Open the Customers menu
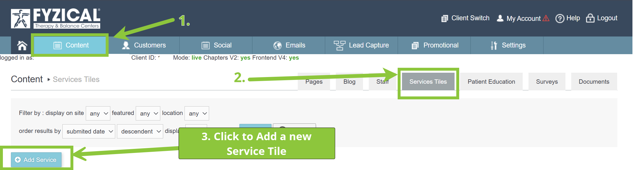 (144, 45)
